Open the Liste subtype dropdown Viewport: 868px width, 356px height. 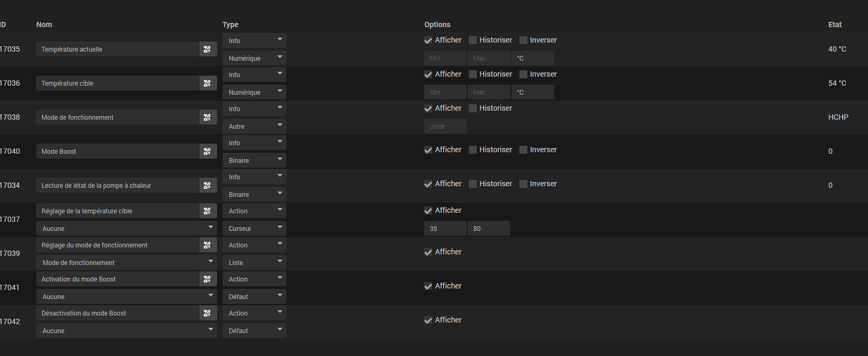[254, 262]
